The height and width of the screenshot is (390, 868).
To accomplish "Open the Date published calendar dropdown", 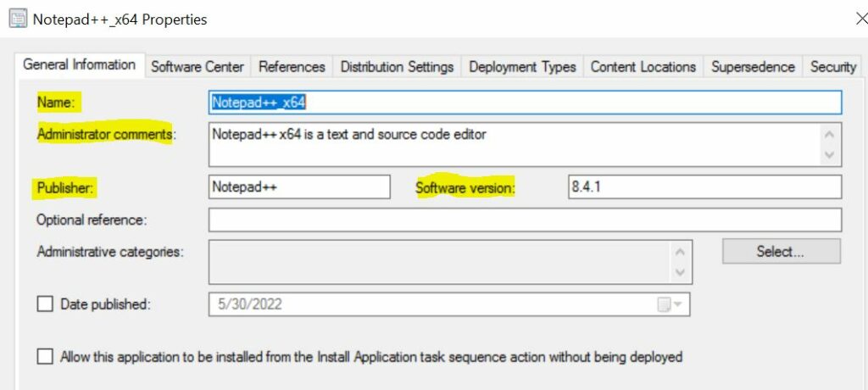I will pos(670,304).
